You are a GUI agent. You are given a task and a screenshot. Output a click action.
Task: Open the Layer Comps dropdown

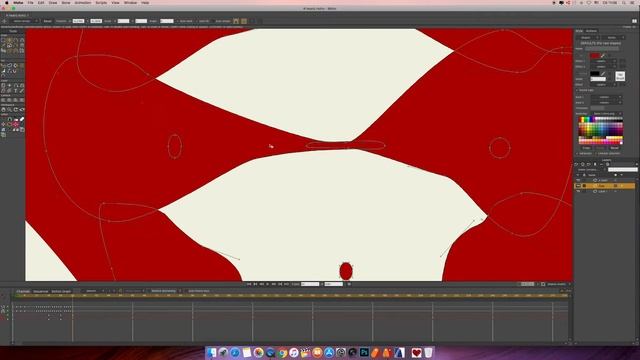590,170
